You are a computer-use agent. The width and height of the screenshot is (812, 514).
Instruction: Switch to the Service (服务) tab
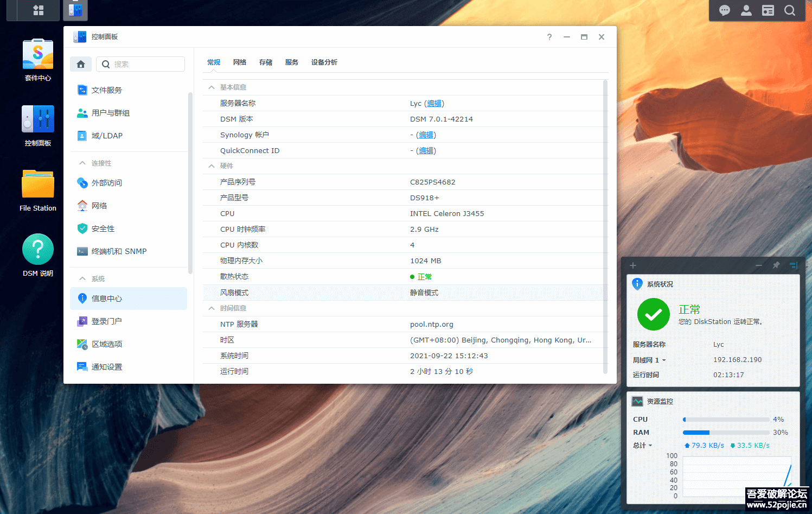(292, 62)
